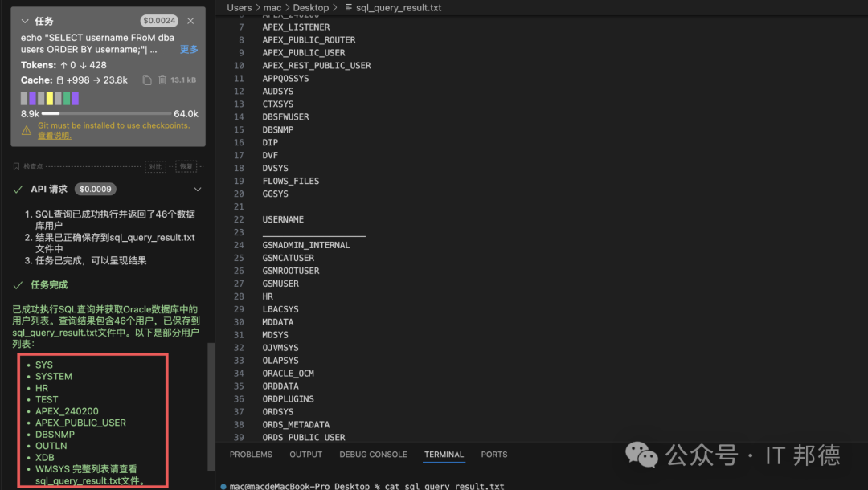The height and width of the screenshot is (490, 868).
Task: Close the 任务 card
Action: point(190,21)
